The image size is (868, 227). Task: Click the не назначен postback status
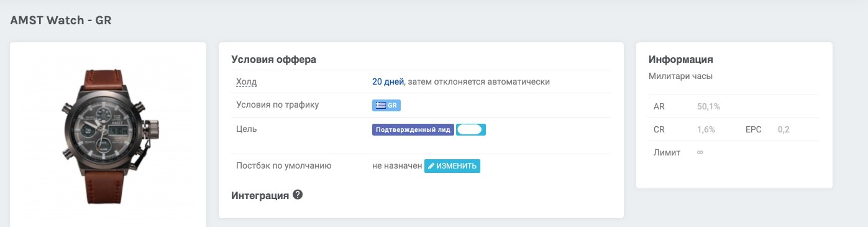pyautogui.click(x=397, y=166)
